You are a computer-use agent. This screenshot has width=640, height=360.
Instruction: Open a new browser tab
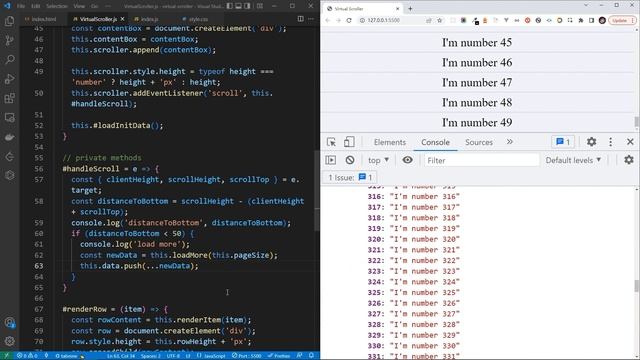pos(410,8)
